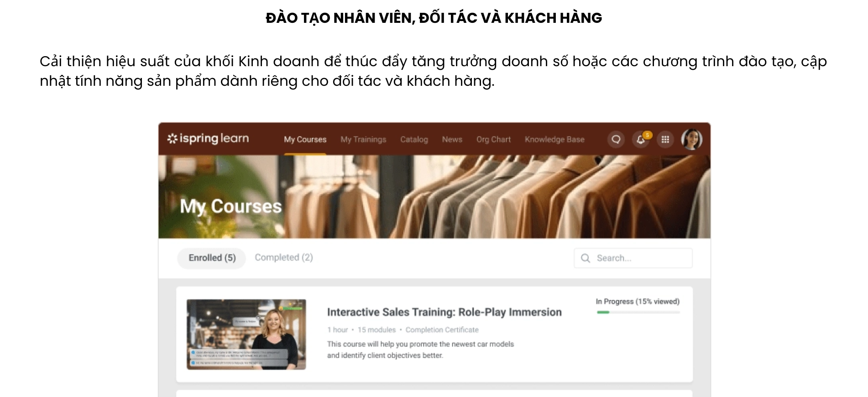This screenshot has width=868, height=397.
Task: Open the apps grid icon
Action: pyautogui.click(x=665, y=139)
